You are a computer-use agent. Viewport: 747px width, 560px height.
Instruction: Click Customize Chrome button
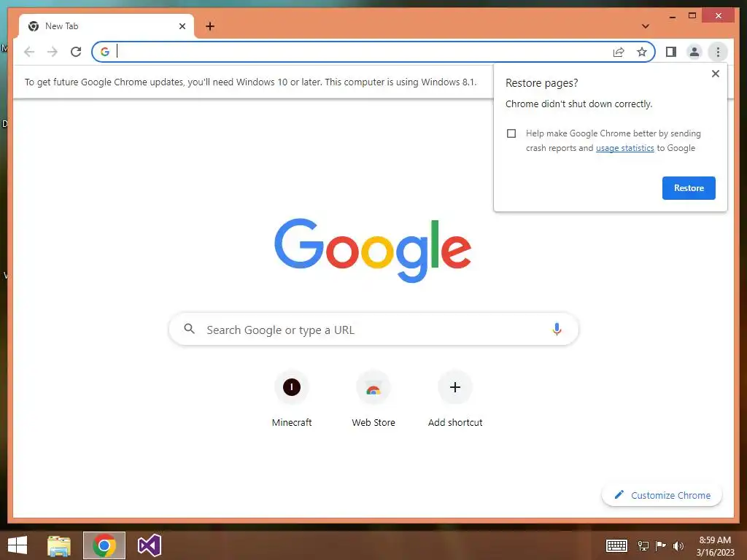point(662,495)
